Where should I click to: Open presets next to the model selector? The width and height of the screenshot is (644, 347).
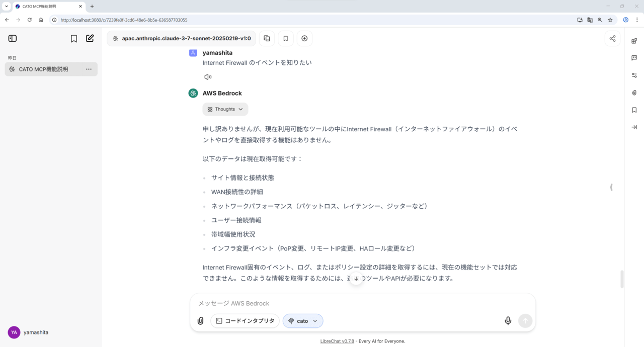267,39
